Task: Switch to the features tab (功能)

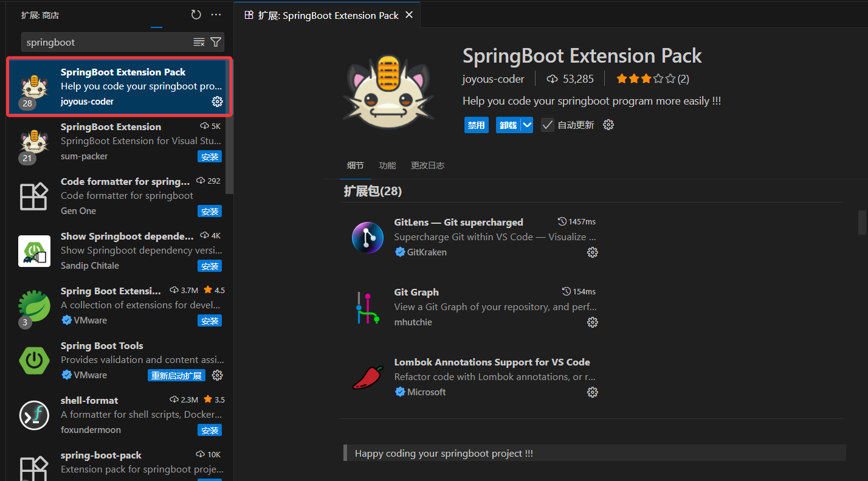Action: (x=387, y=165)
